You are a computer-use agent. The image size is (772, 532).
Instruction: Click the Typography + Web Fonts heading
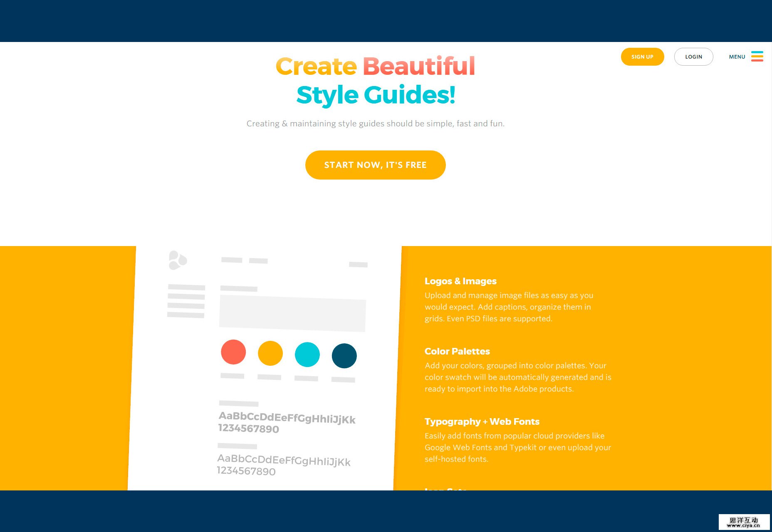(482, 421)
